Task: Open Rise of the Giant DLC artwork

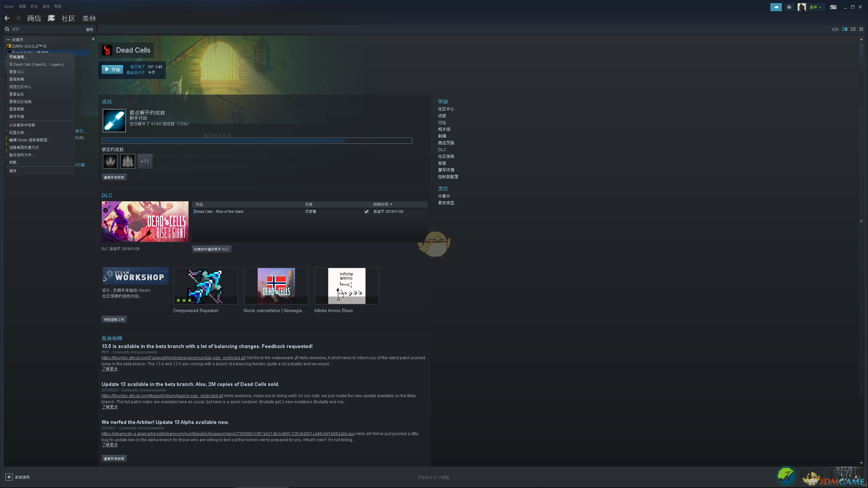Action: click(145, 222)
